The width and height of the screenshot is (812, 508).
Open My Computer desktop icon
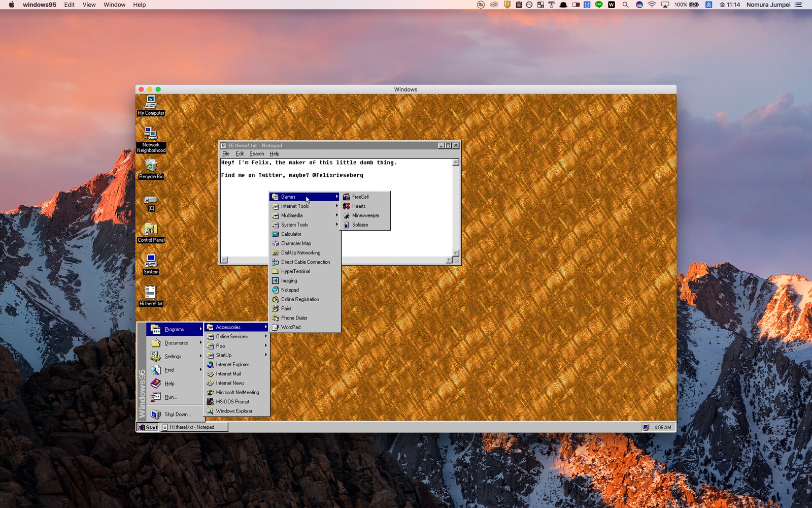pos(151,106)
